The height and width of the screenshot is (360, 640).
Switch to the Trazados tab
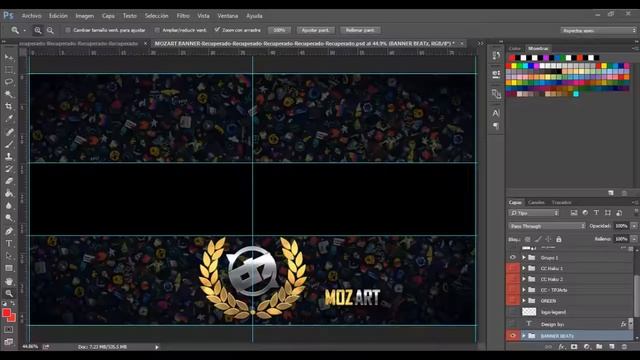[561, 202]
